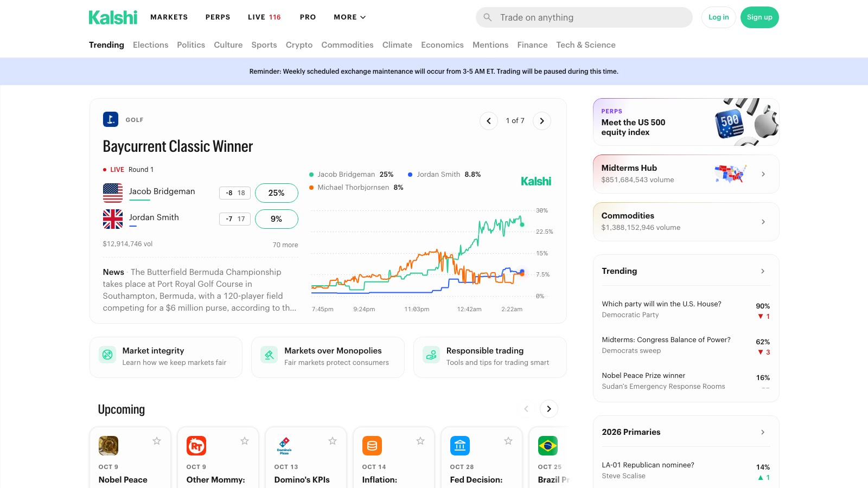Click the Markets over Monopolies icon

pos(269,355)
